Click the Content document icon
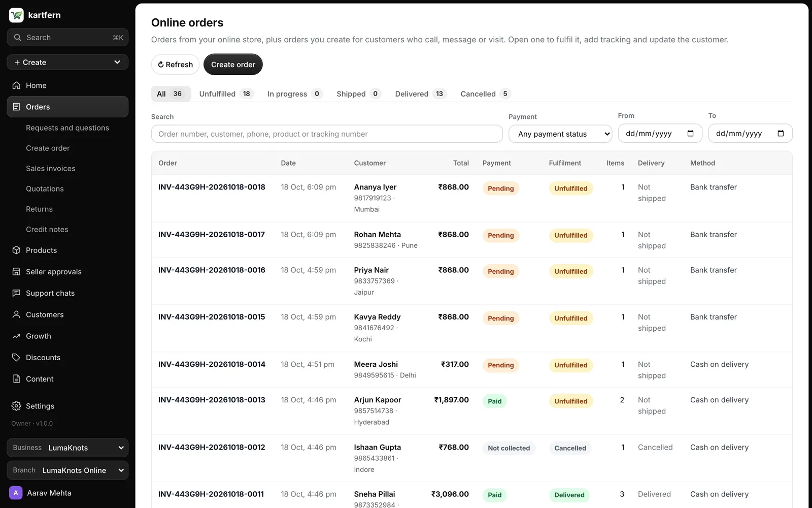This screenshot has height=508, width=812. [16, 379]
